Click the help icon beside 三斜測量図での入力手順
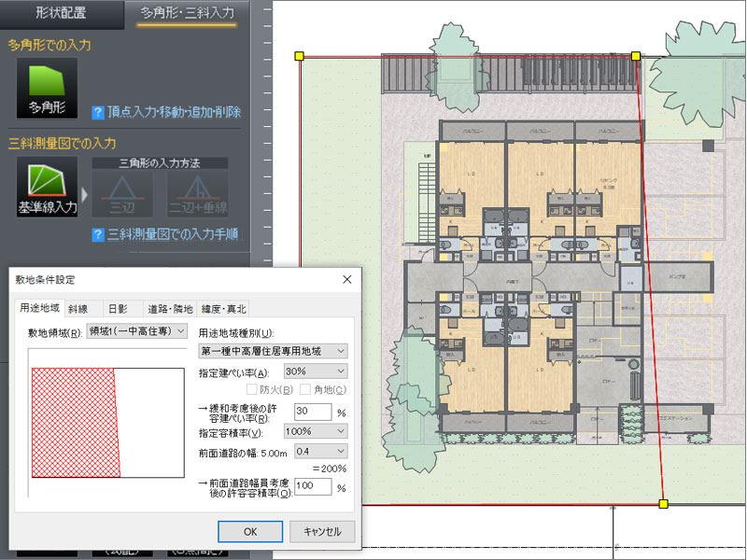The height and width of the screenshot is (560, 747). click(x=97, y=233)
